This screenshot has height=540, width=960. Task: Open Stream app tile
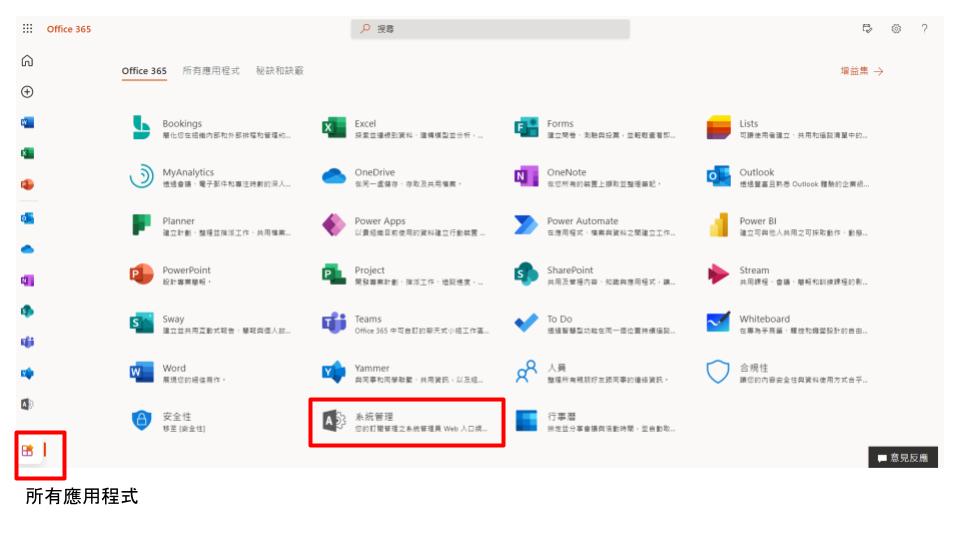tap(787, 274)
